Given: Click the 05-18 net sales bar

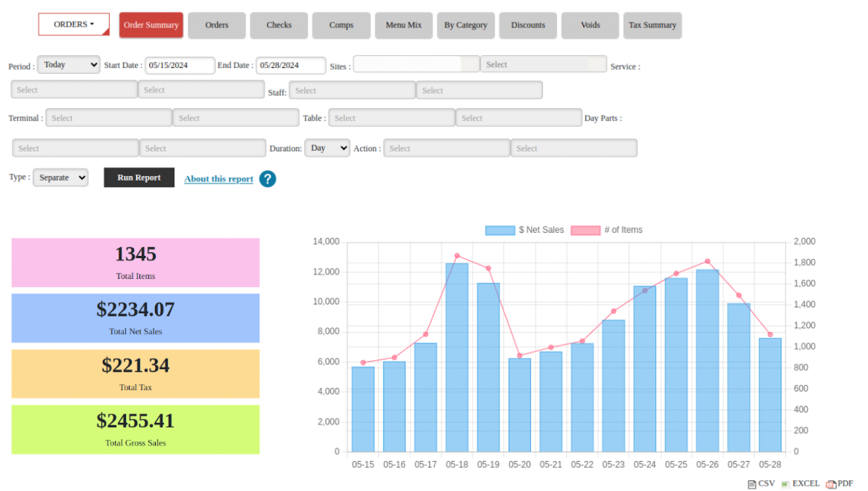Looking at the screenshot, I should tap(457, 358).
